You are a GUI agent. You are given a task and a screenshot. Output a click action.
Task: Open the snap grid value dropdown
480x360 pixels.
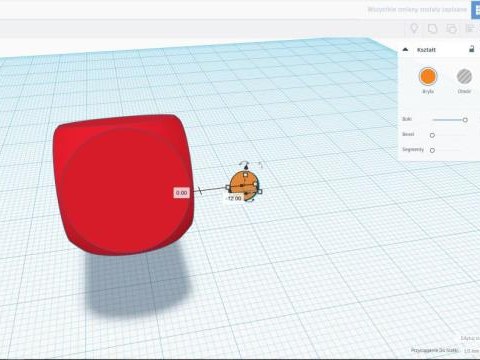(472, 351)
